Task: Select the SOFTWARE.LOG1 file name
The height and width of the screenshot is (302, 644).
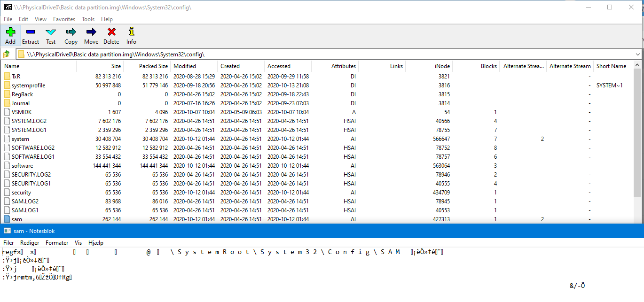Action: tap(33, 156)
